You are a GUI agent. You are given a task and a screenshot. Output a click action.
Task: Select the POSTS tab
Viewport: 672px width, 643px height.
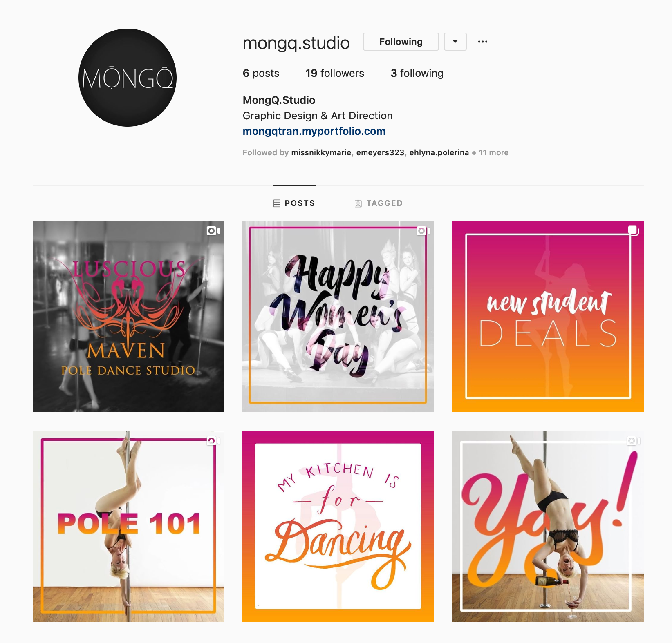click(294, 203)
